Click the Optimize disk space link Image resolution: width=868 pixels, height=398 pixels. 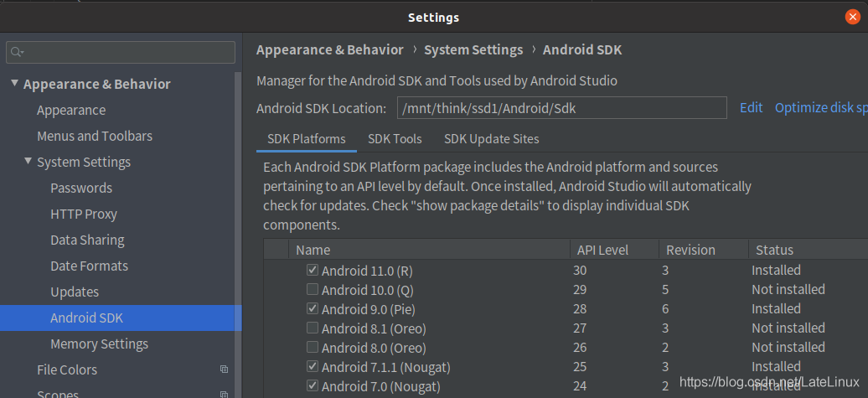coord(820,107)
